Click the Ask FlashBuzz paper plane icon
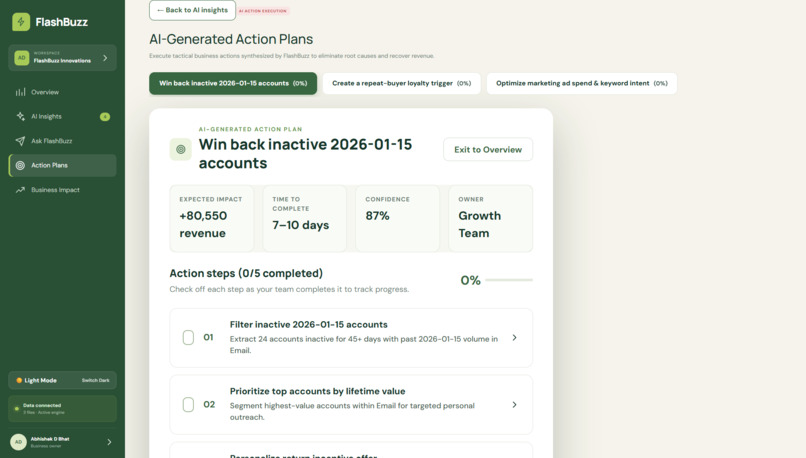806x458 pixels. [20, 141]
